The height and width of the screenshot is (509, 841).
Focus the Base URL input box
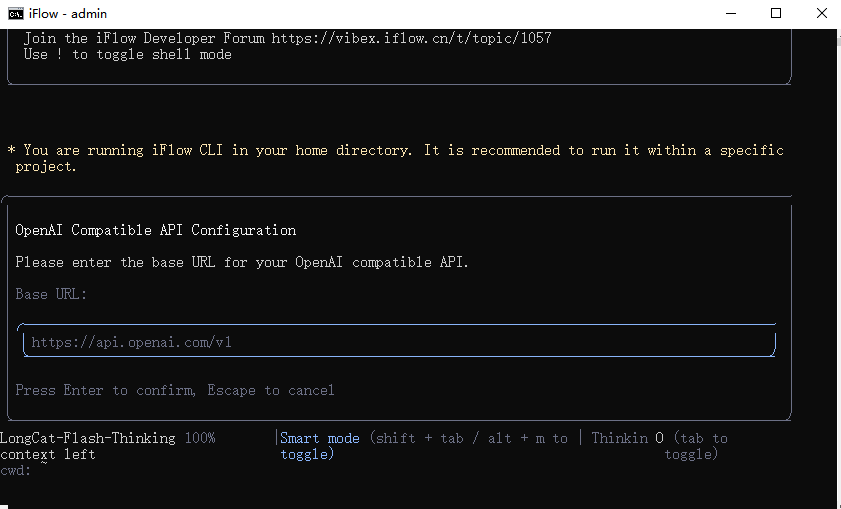click(x=398, y=342)
